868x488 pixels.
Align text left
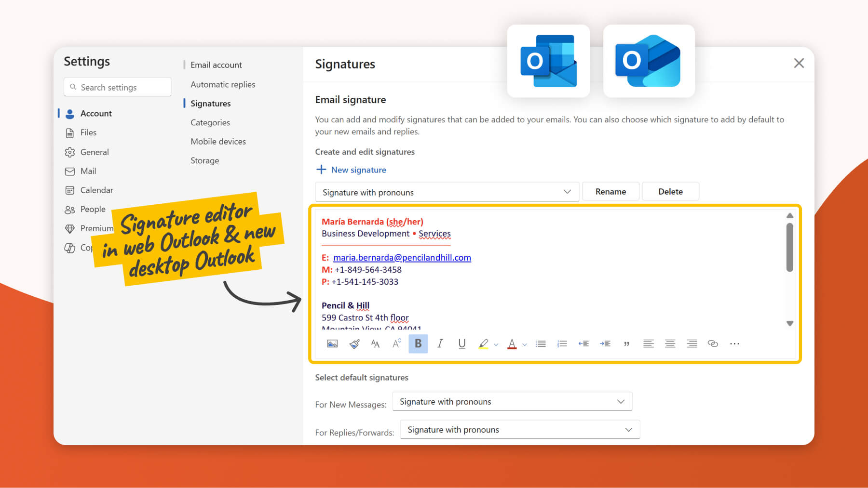coord(649,343)
